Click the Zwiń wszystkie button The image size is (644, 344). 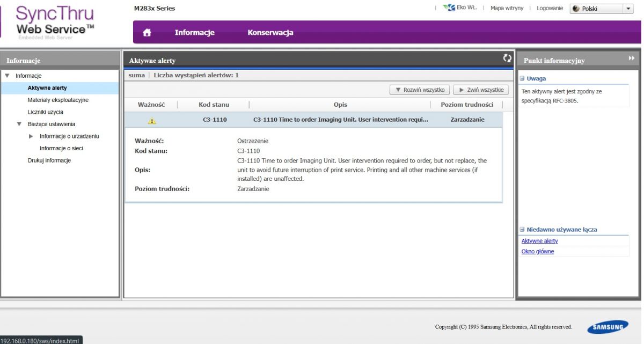click(481, 90)
